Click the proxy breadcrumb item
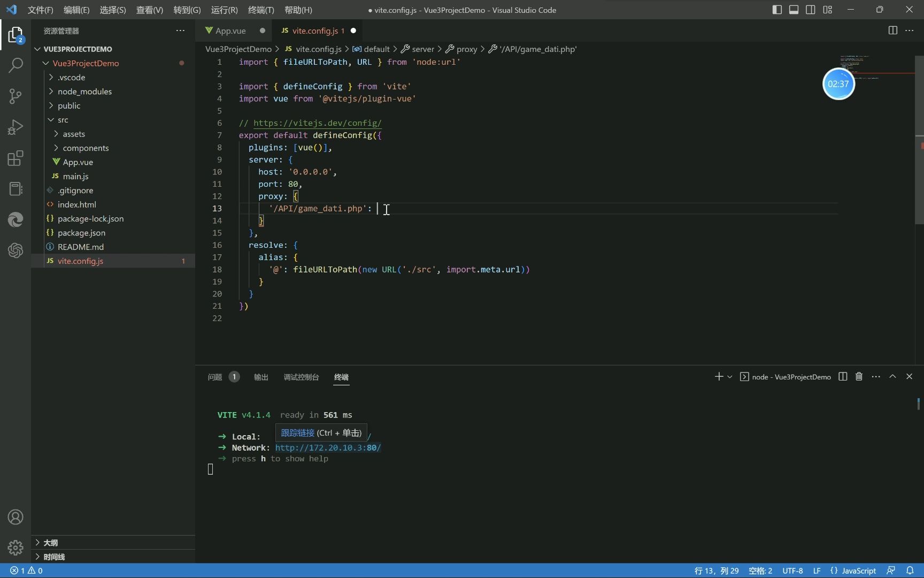The height and width of the screenshot is (578, 924). 466,49
